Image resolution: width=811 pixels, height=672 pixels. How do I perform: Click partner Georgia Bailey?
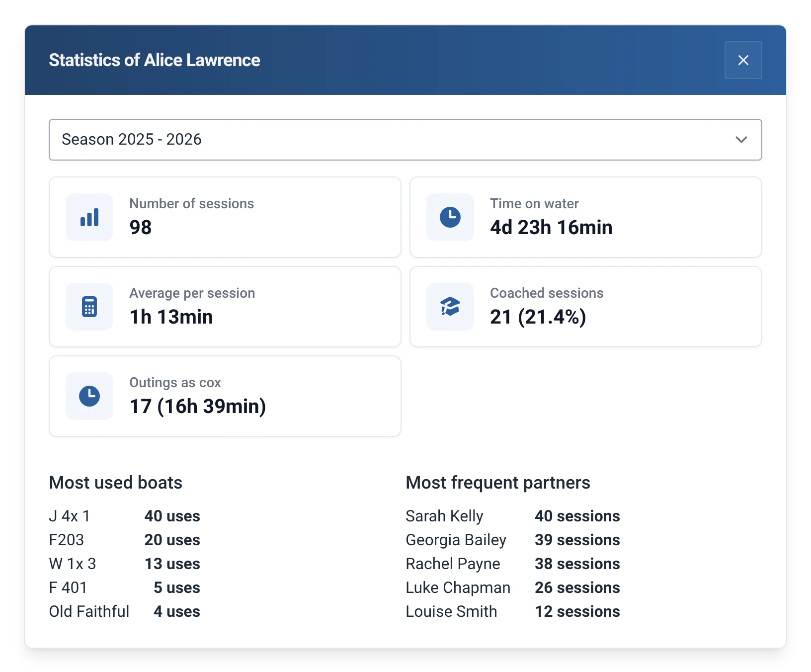456,540
